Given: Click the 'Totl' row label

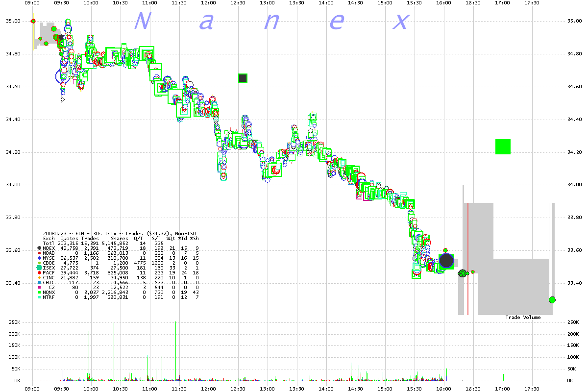Looking at the screenshot, I should coord(49,244).
